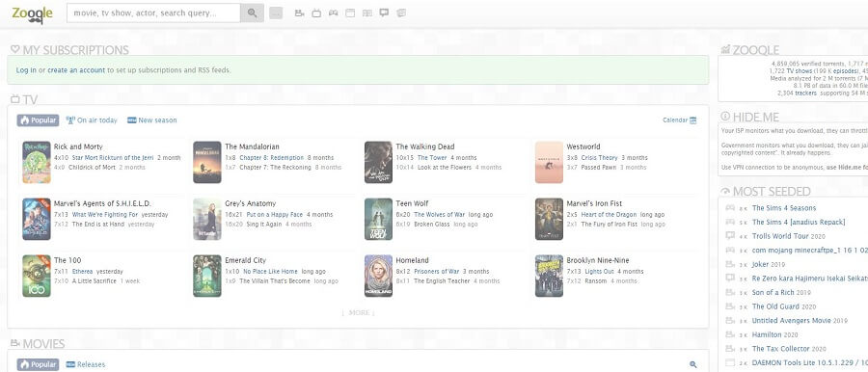Focus the movie, tv show search field
This screenshot has width=868, height=372.
pyautogui.click(x=153, y=13)
